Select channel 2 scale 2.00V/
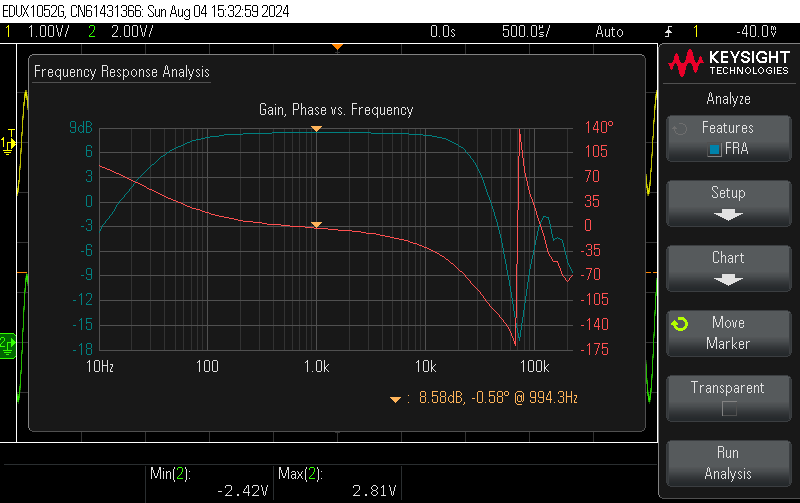 pos(132,32)
